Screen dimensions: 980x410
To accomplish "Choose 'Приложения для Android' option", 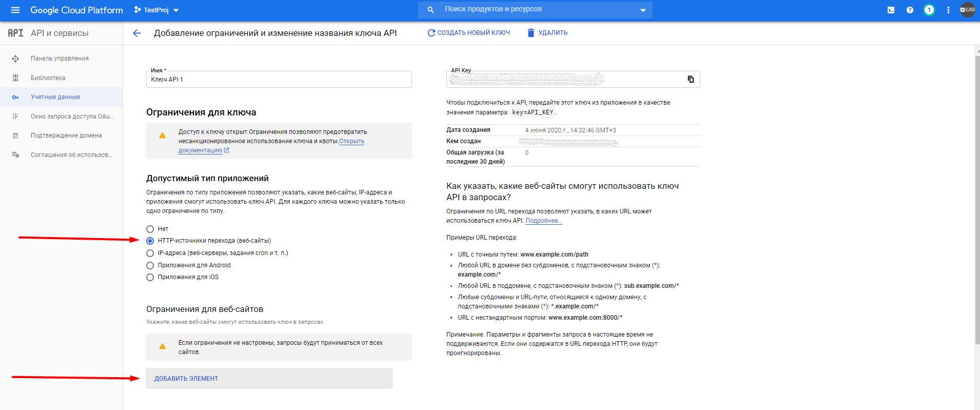I will click(x=150, y=265).
